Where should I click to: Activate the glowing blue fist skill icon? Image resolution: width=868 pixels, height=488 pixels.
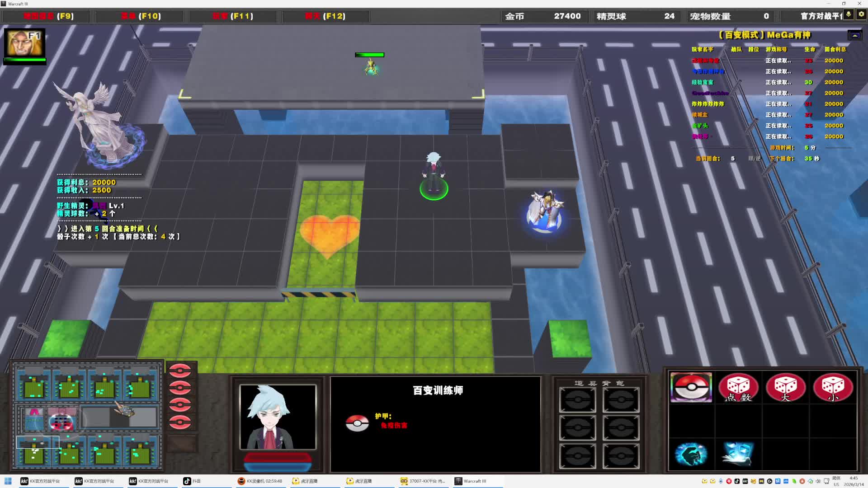click(x=691, y=454)
